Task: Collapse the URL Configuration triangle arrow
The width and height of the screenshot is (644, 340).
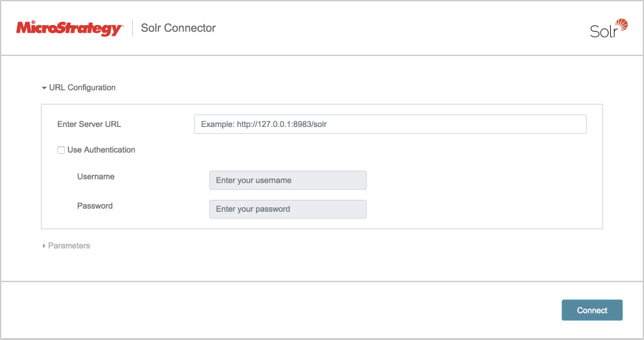Action: coord(44,88)
